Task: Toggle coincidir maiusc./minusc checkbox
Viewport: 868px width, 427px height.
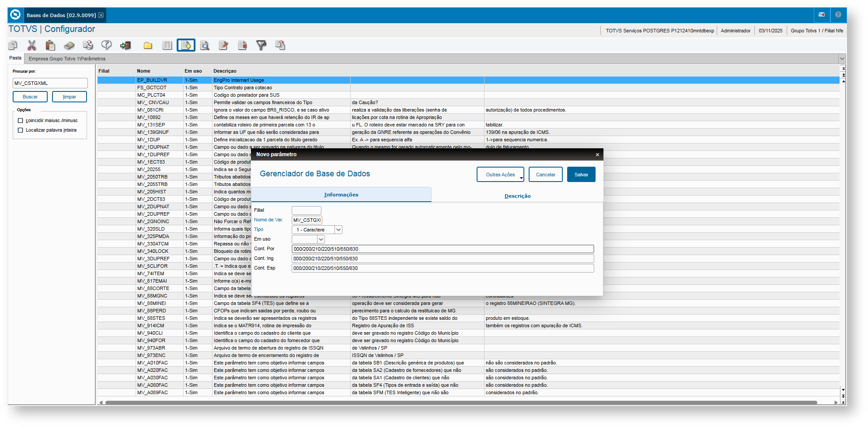Action: point(20,121)
